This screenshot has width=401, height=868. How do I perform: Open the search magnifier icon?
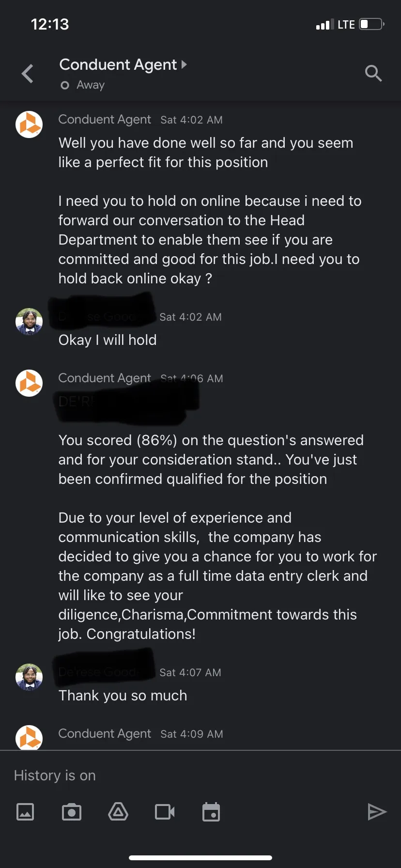[373, 74]
